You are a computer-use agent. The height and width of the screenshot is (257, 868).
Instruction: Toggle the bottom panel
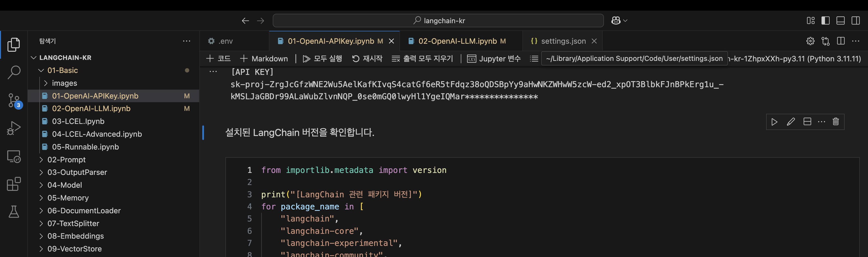click(x=840, y=21)
